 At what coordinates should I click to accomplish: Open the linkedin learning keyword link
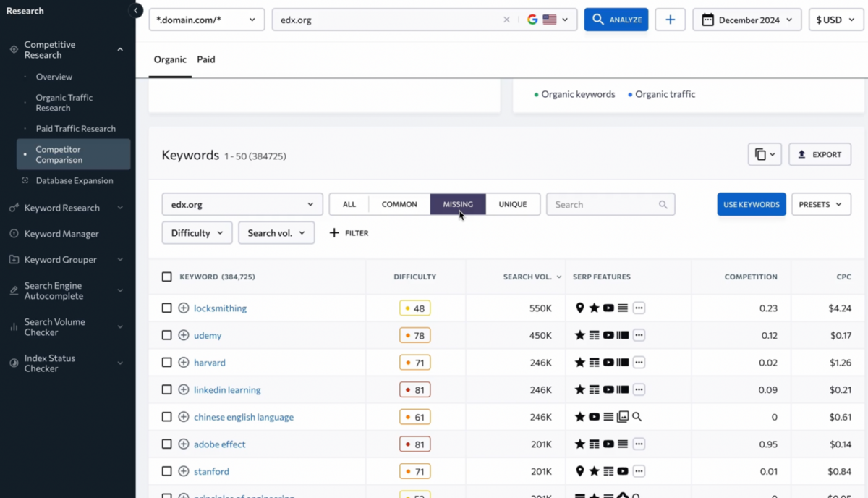coord(227,389)
